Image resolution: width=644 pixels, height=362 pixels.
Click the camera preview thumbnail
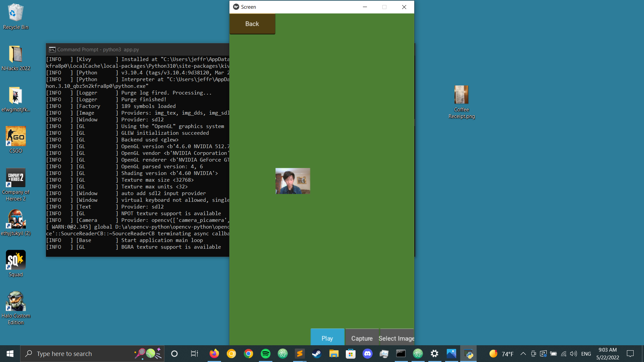coord(292,181)
